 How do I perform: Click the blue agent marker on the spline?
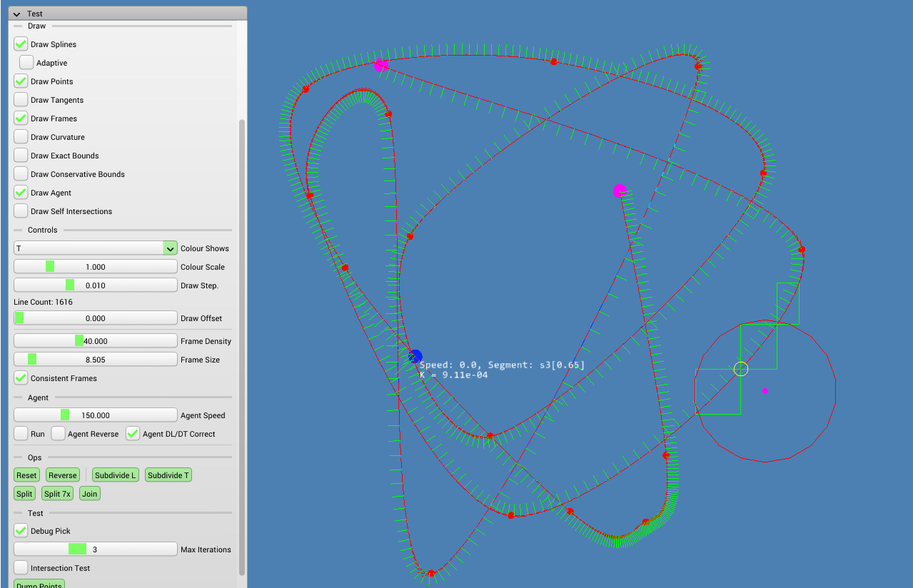415,356
